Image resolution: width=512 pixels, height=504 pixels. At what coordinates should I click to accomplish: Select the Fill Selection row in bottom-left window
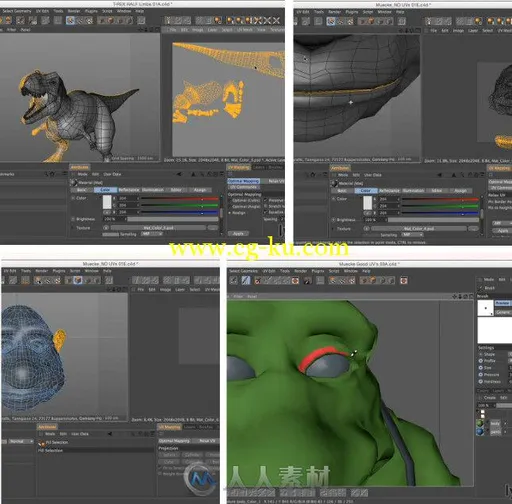95,450
